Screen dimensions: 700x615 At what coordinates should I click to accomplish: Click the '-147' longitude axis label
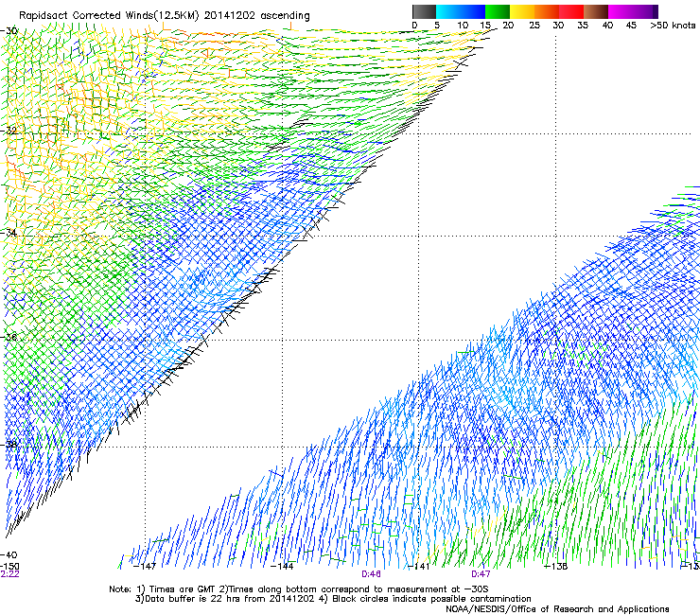145,567
